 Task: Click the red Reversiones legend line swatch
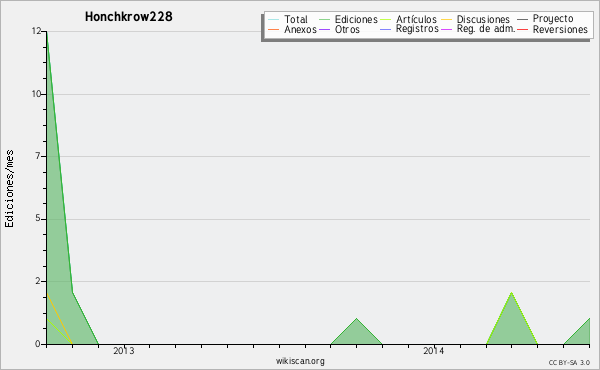522,29
